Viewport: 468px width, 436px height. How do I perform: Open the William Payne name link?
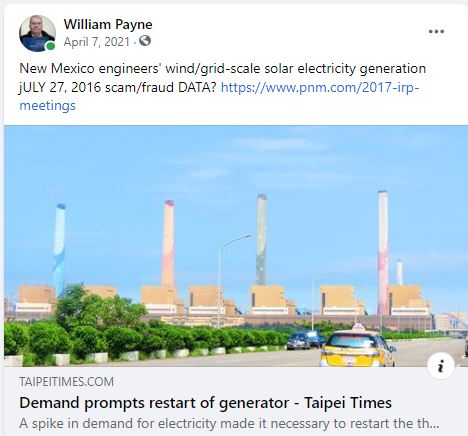[108, 24]
